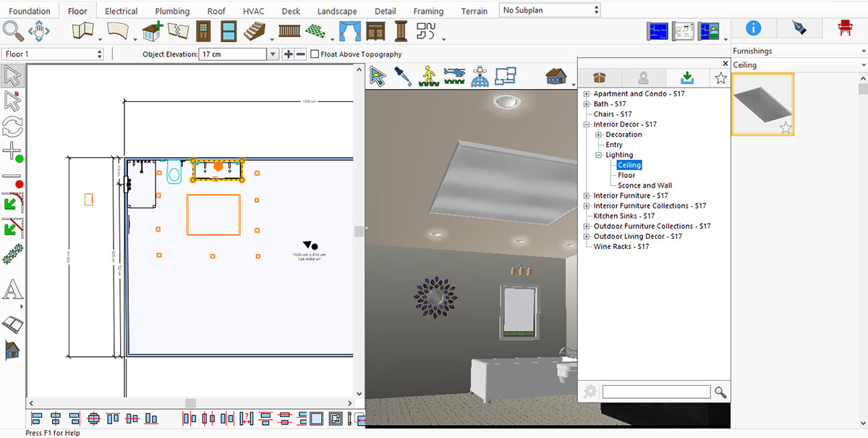Screen dimensions: 868x438
Task: Select the Text tool on left sidebar
Action: (12, 291)
